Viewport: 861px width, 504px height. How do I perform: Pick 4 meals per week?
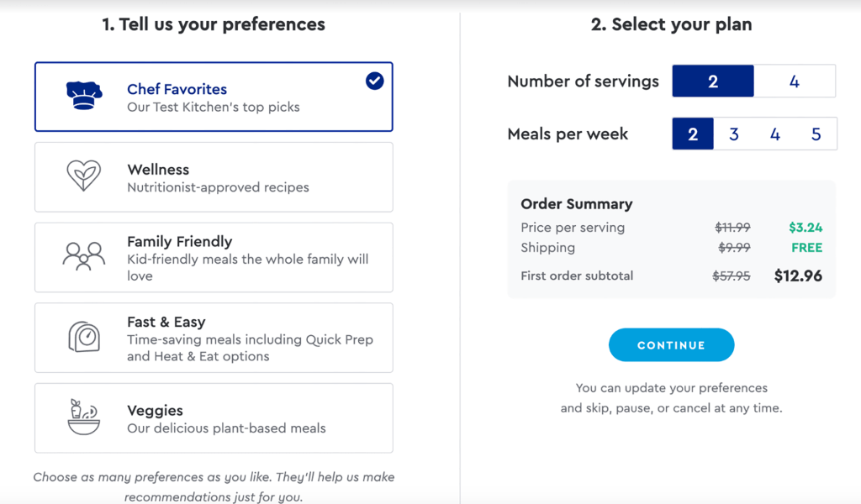pos(775,134)
